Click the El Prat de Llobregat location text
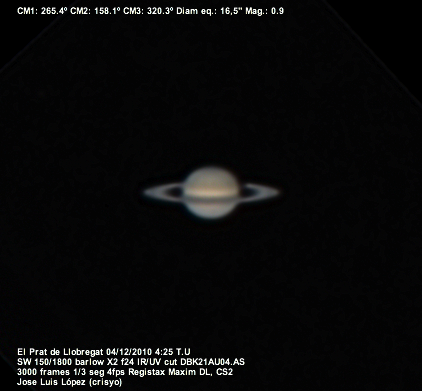The height and width of the screenshot is (391, 422). point(61,352)
